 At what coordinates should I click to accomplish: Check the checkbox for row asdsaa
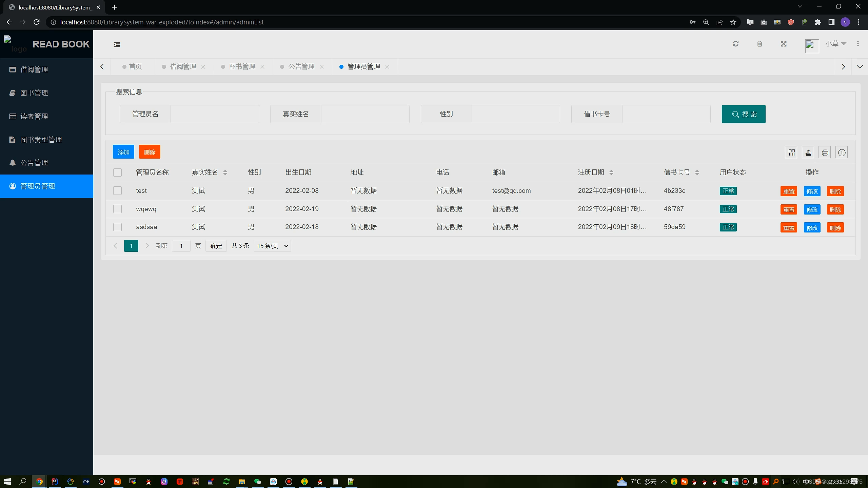tap(117, 227)
